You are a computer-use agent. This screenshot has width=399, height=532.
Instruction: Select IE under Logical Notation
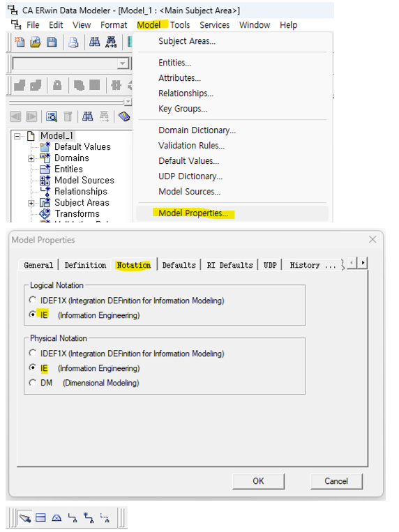[x=33, y=314]
